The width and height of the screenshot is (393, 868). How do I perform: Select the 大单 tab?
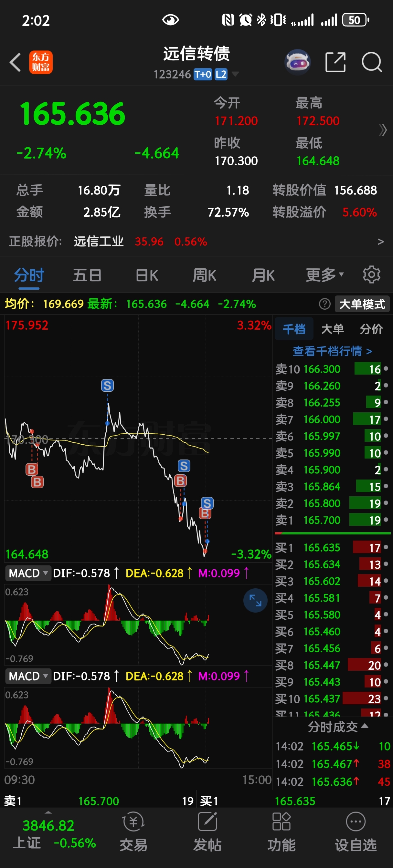333,328
